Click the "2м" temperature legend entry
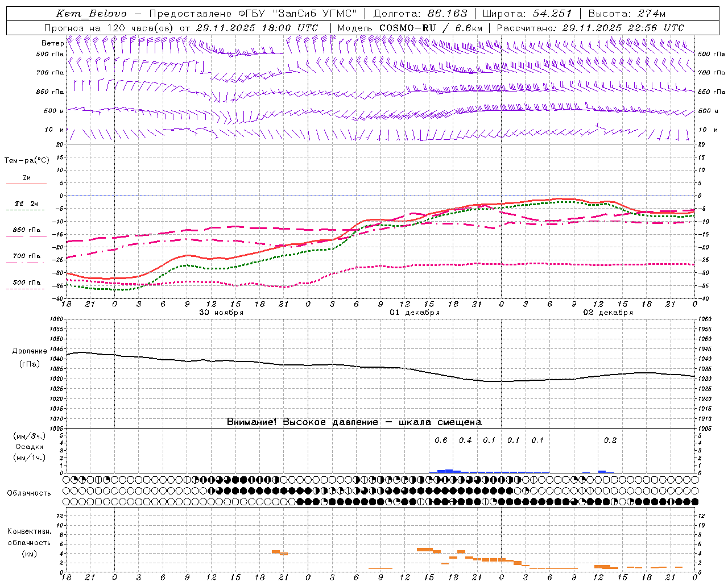This screenshot has width=728, height=582. pos(27,178)
